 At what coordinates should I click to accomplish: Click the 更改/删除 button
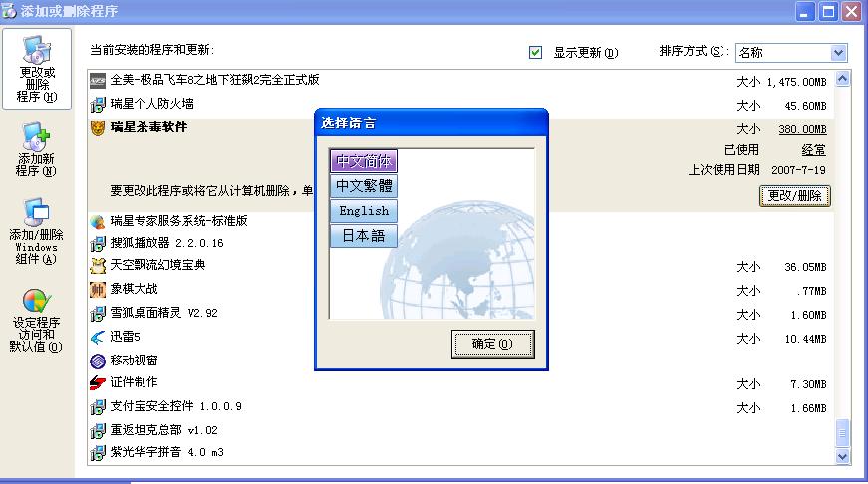tap(795, 196)
